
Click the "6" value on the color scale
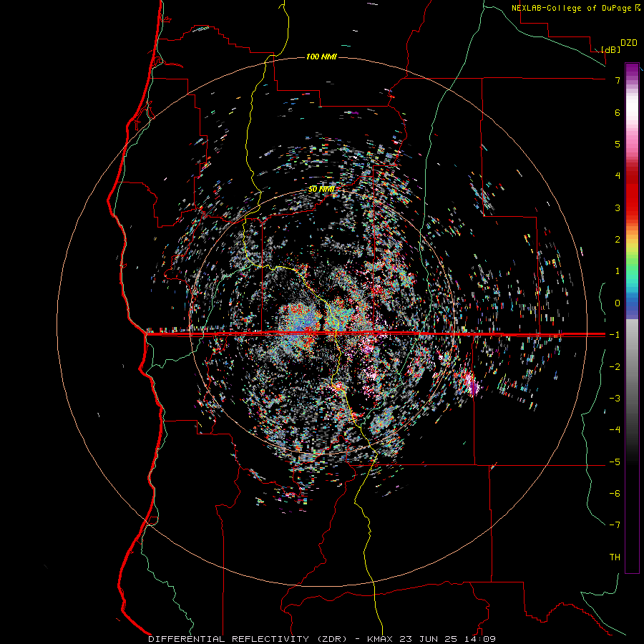(x=618, y=112)
